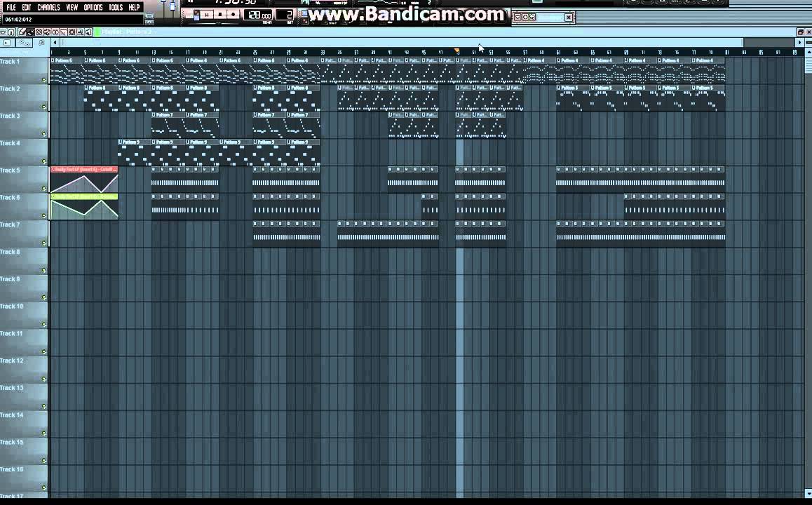
Task: Click bar 13 on the timeline ruler
Action: click(154, 53)
